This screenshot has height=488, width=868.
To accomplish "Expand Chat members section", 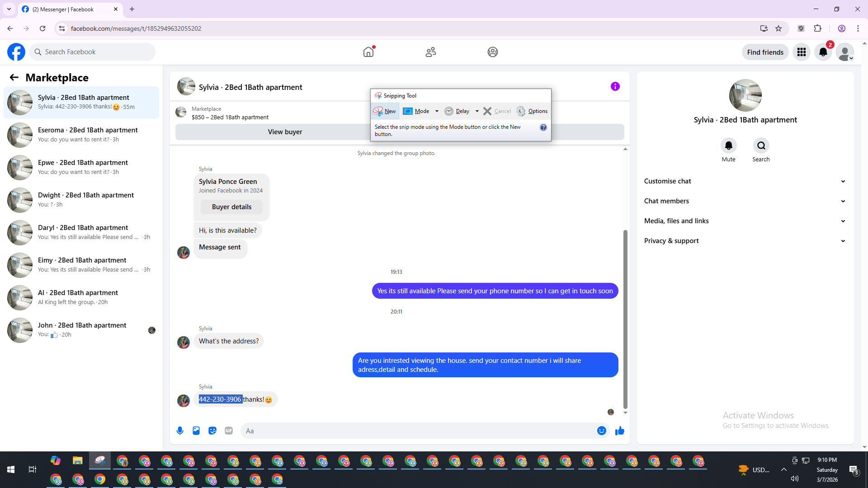I will [x=745, y=201].
